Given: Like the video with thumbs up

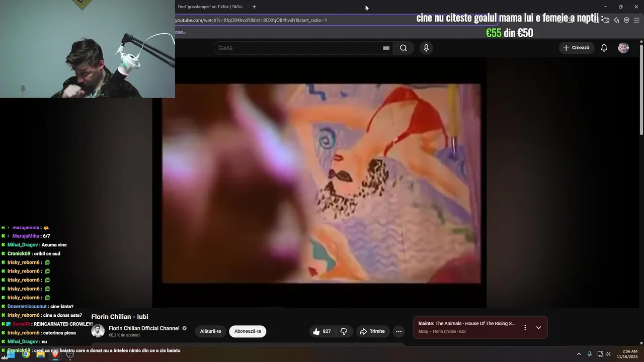Looking at the screenshot, I should 316,331.
